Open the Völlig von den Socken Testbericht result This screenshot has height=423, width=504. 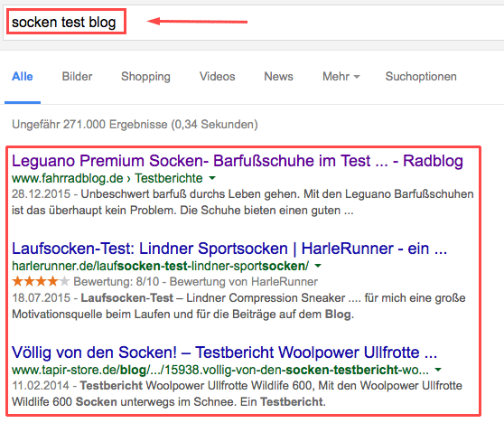tap(225, 352)
